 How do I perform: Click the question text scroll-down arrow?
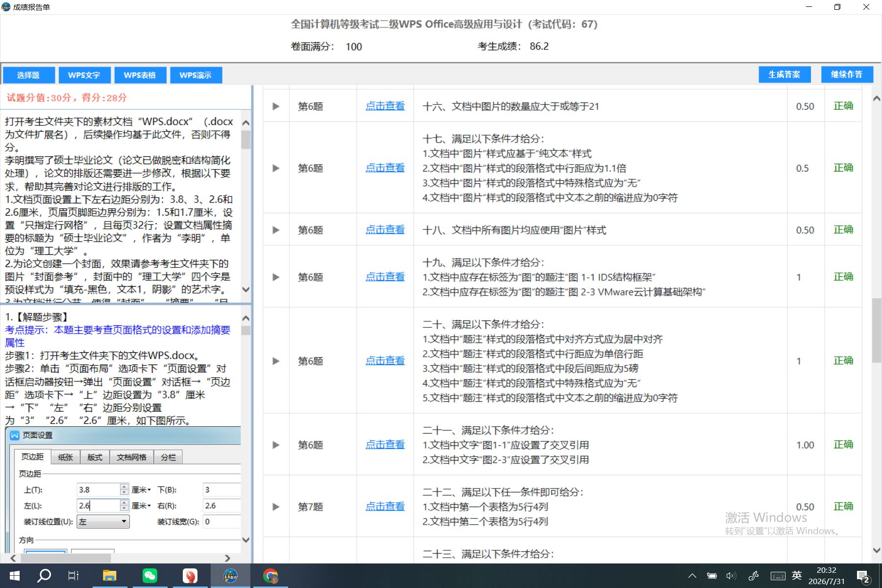point(246,290)
